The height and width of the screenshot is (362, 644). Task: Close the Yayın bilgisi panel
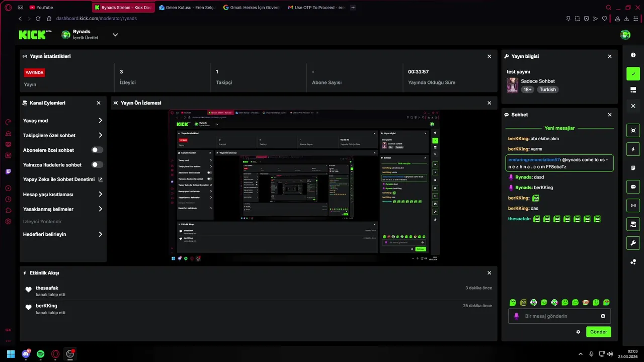610,56
